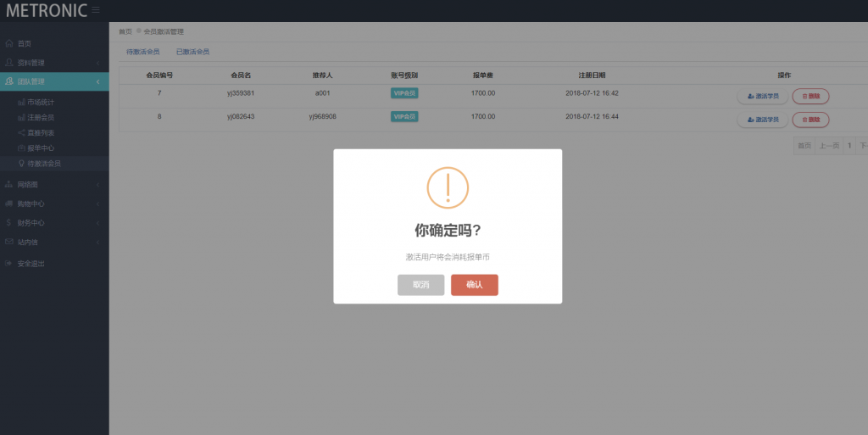Click the envelope icon for 站内信

tap(9, 242)
